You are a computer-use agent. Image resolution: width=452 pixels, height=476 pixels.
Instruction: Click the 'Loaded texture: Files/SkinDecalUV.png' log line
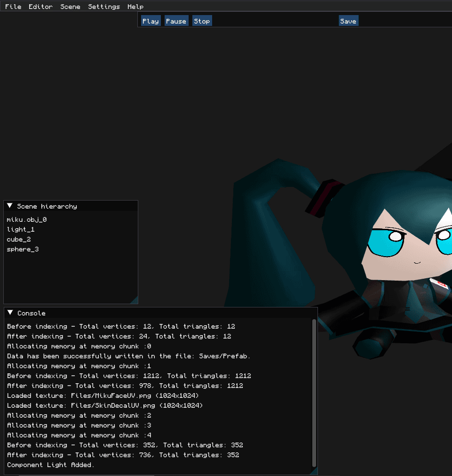click(x=105, y=405)
